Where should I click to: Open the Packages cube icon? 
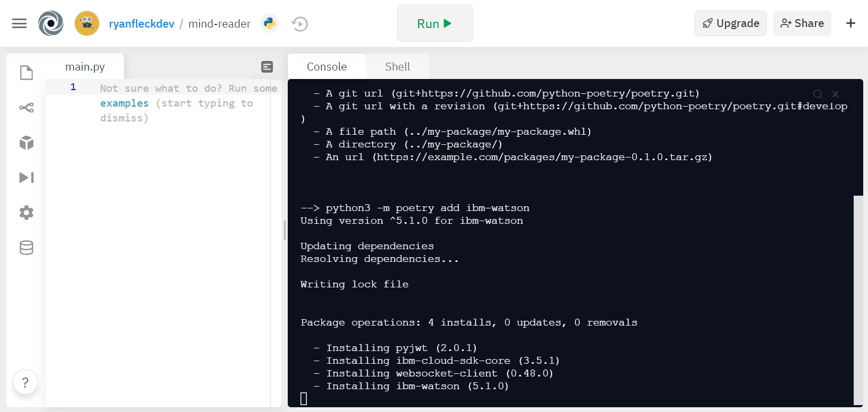(x=26, y=143)
